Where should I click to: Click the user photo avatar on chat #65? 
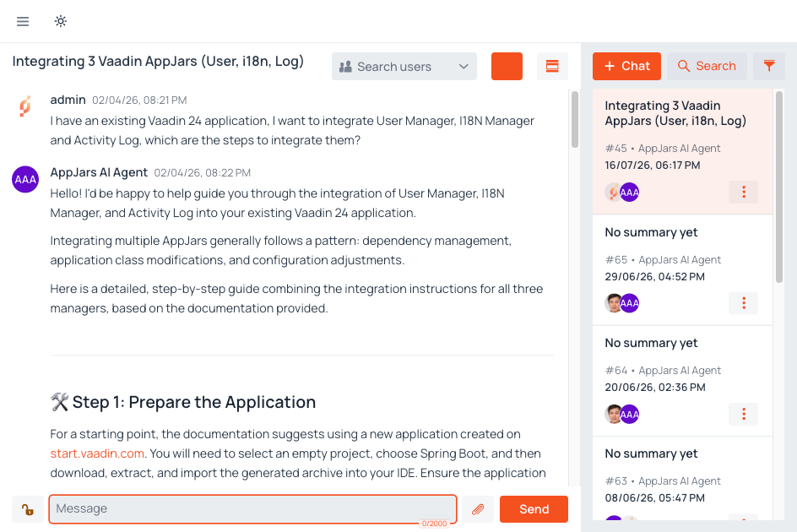tap(613, 303)
